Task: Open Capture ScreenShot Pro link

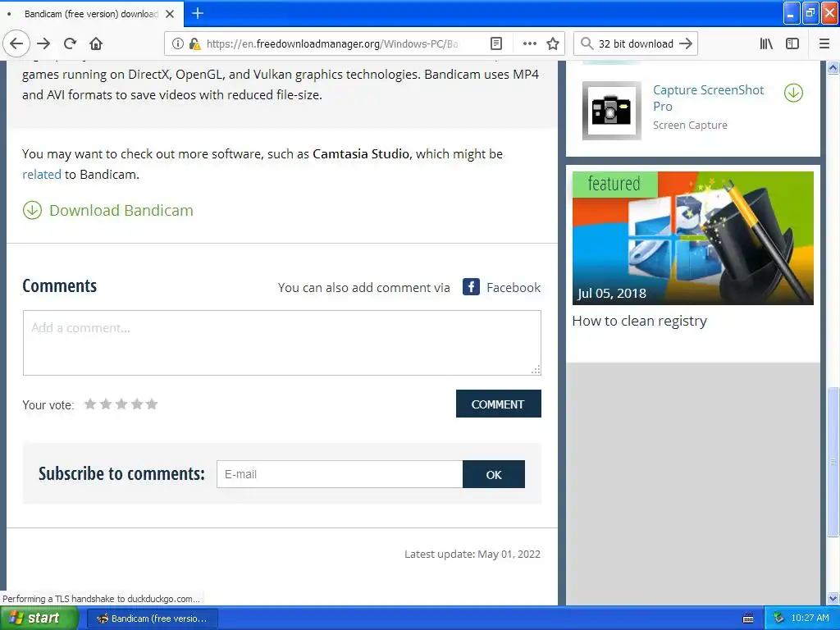Action: (708, 98)
